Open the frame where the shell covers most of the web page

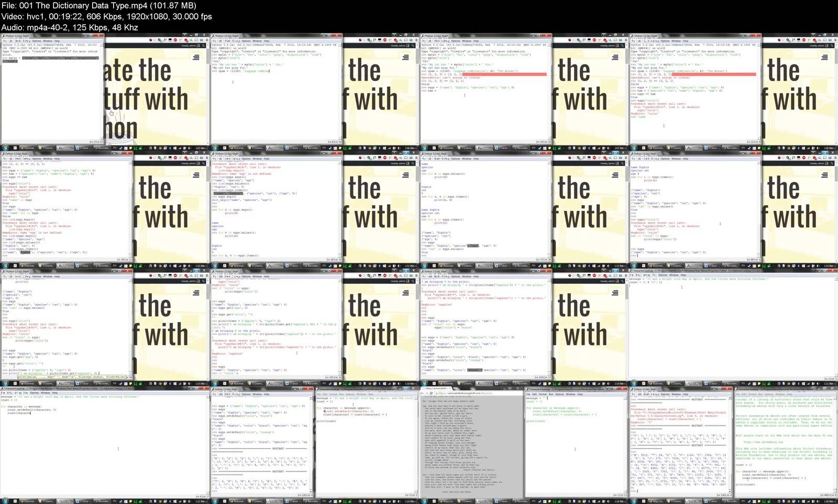coord(733,210)
